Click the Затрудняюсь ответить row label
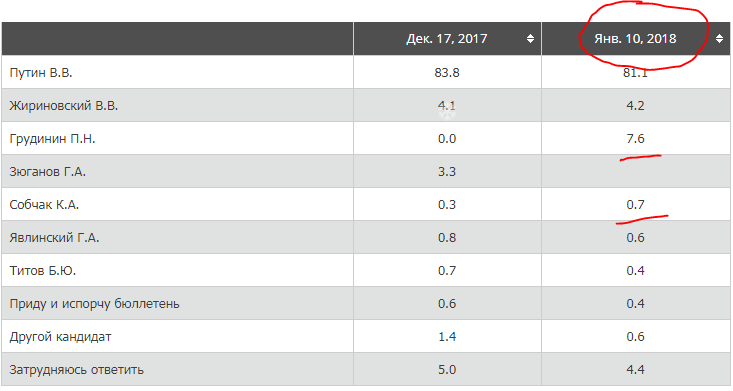733x391 pixels. [x=77, y=370]
